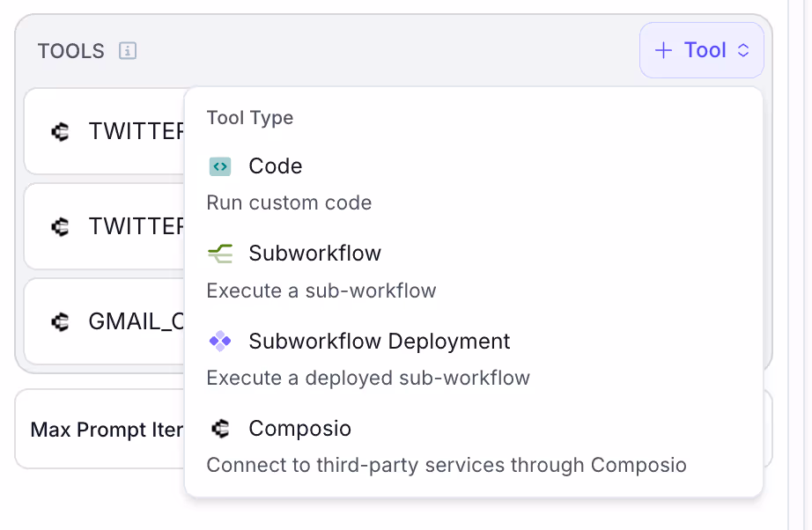Click the Max Prompt Iterations field
The width and height of the screenshot is (812, 530).
click(x=100, y=429)
